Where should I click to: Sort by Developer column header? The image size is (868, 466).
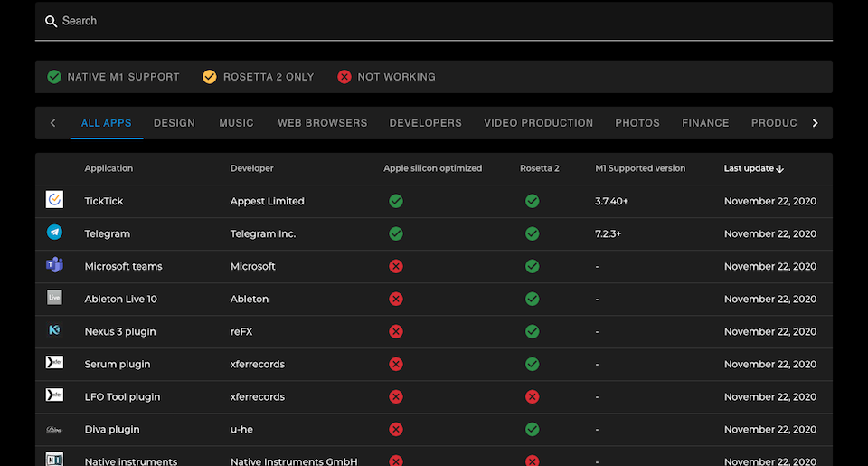[252, 168]
